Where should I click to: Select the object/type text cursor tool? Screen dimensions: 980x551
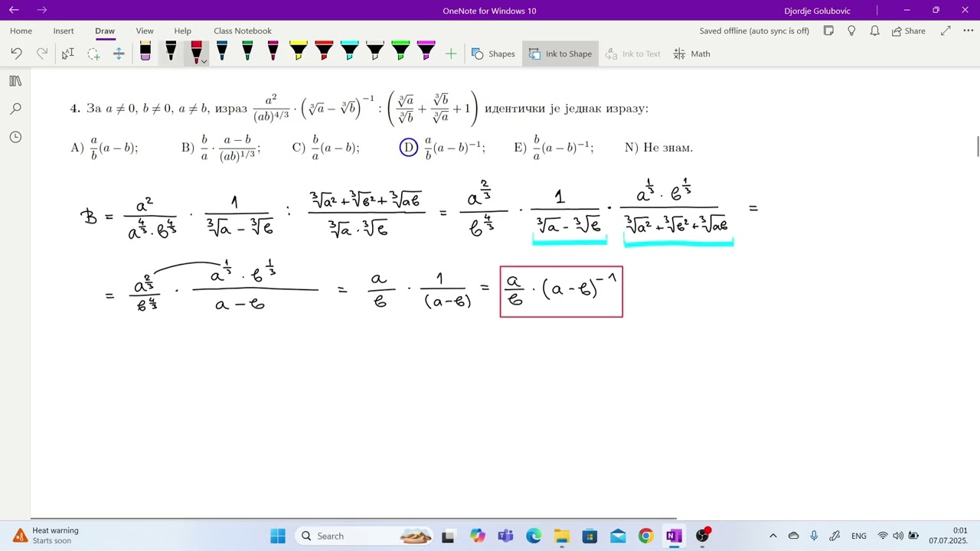click(68, 54)
